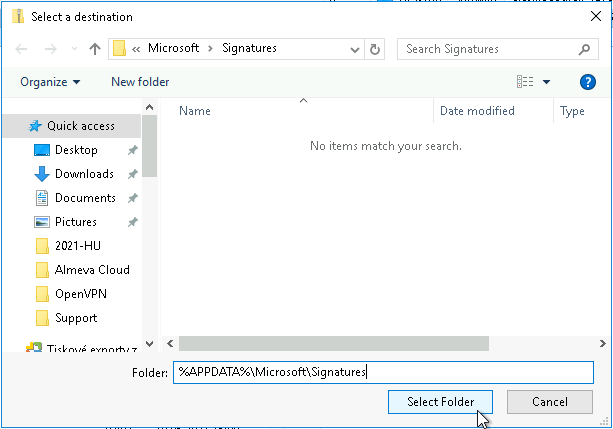The width and height of the screenshot is (613, 429).
Task: Open the Organize menu
Action: [50, 82]
